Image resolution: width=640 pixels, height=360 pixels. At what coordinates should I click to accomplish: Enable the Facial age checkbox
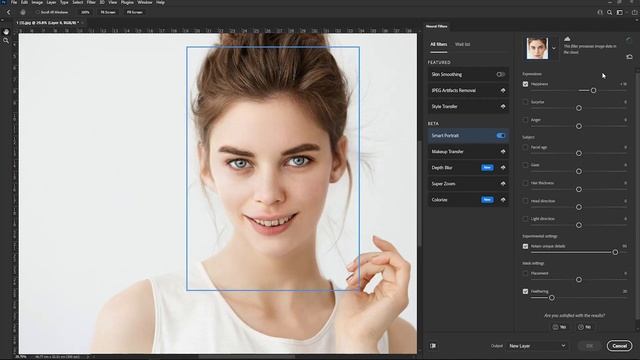[525, 147]
